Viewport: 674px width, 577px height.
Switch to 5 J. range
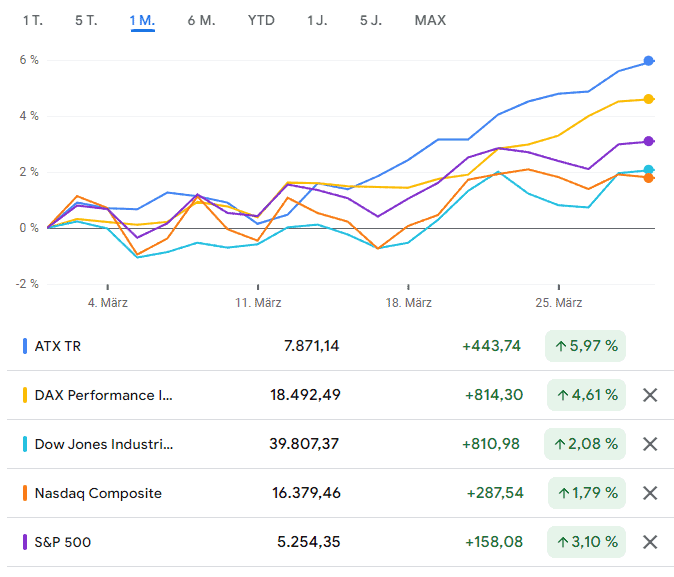(x=371, y=20)
